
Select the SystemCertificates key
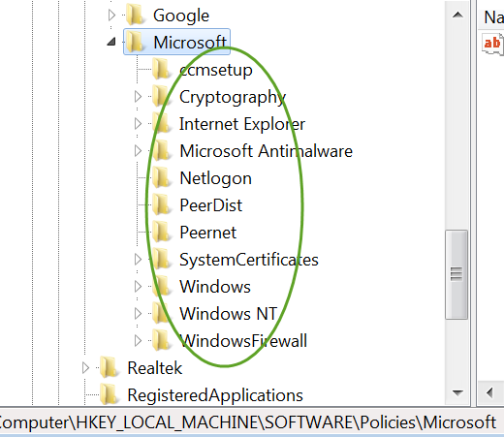point(249,260)
